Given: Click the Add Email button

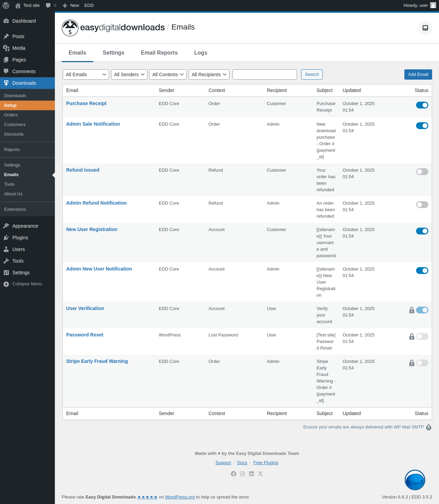Looking at the screenshot, I should click(418, 75).
